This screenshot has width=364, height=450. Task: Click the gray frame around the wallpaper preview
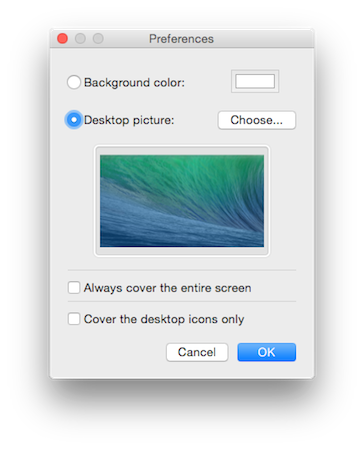(182, 150)
